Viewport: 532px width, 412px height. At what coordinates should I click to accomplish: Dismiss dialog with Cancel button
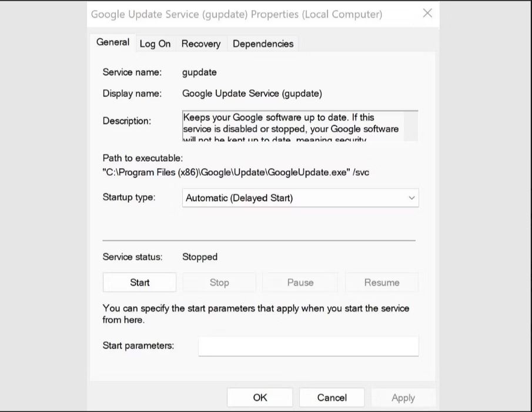coord(332,397)
